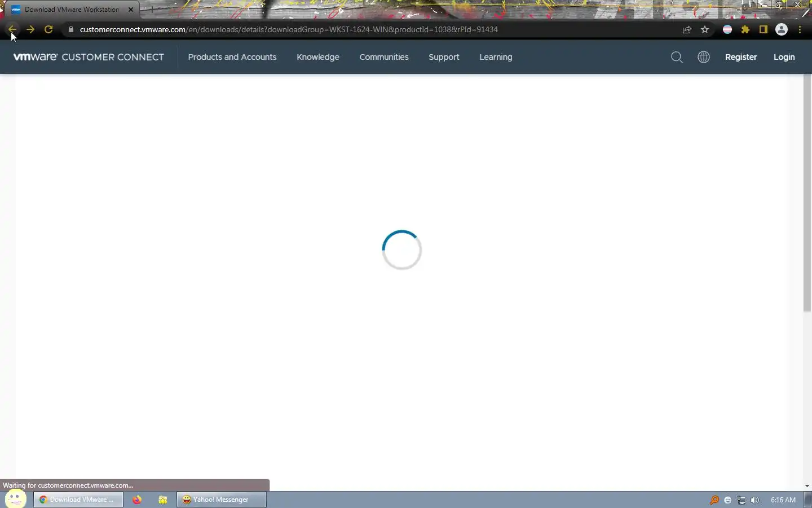
Task: Click the VMware Customer Connect logo
Action: tap(89, 57)
